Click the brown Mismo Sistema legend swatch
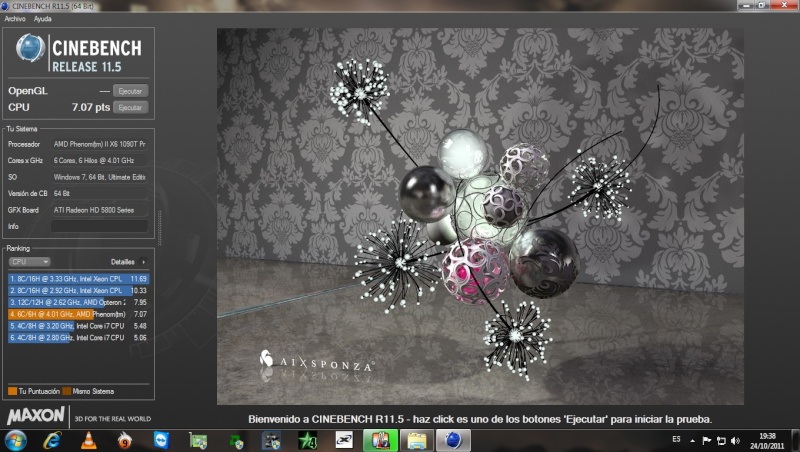Image resolution: width=800 pixels, height=452 pixels. (66, 391)
